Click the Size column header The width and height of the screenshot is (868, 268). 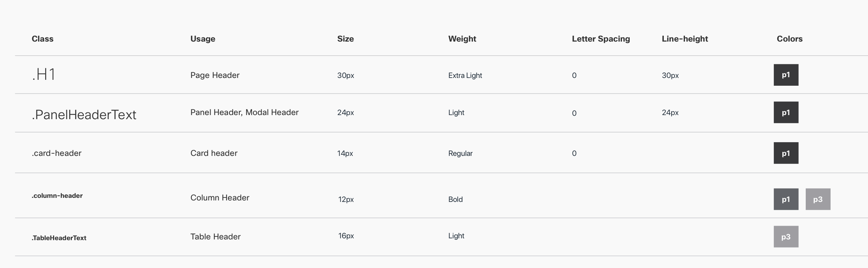[x=345, y=39]
